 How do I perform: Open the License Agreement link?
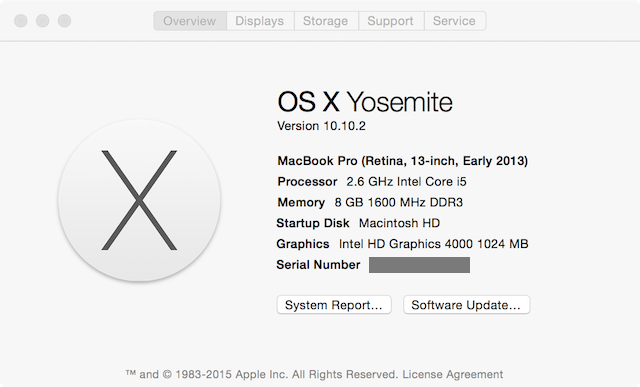pos(453,374)
